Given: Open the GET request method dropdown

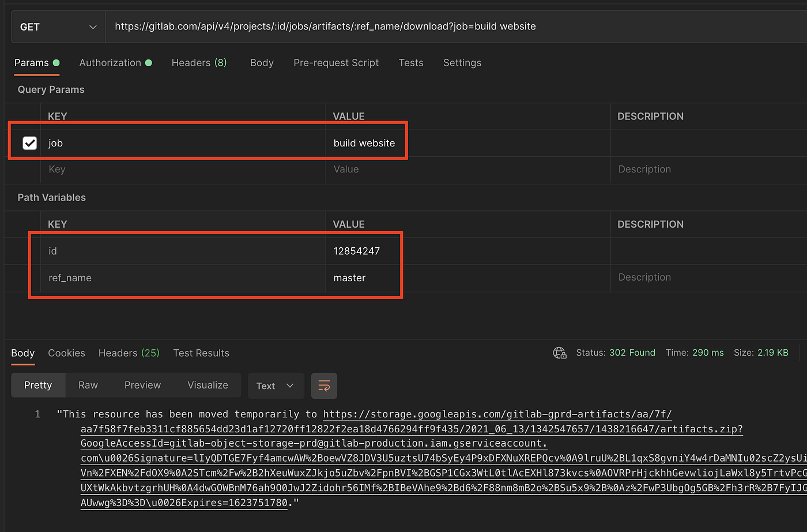Looking at the screenshot, I should 58,26.
